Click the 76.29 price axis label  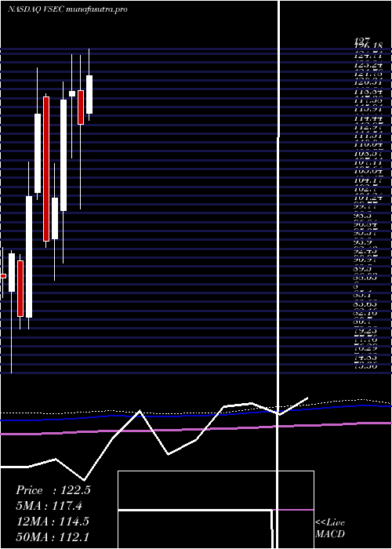click(x=365, y=348)
